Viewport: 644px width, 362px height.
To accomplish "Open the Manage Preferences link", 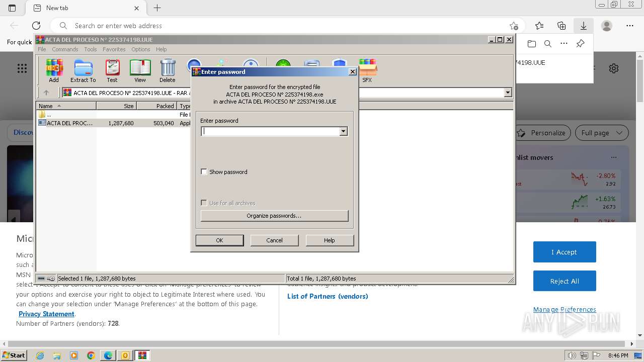I will (x=565, y=309).
